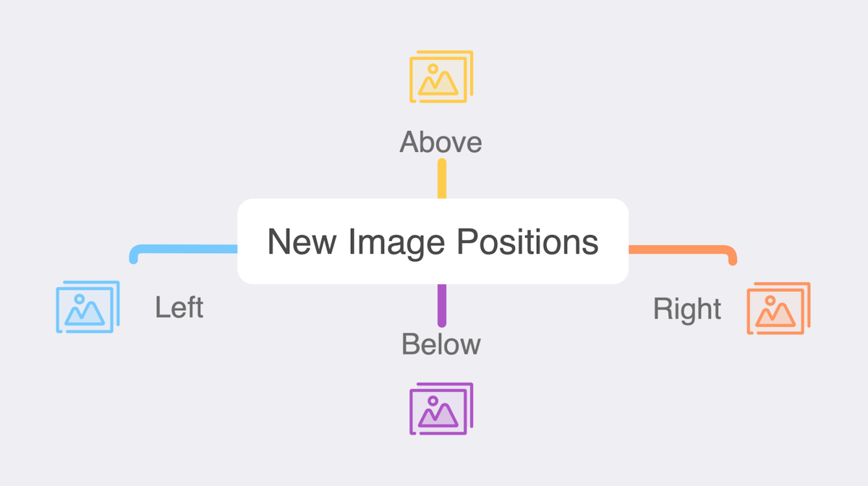Click the orange image icon beside Right
Viewport: 868px width, 486px height.
[x=778, y=308]
